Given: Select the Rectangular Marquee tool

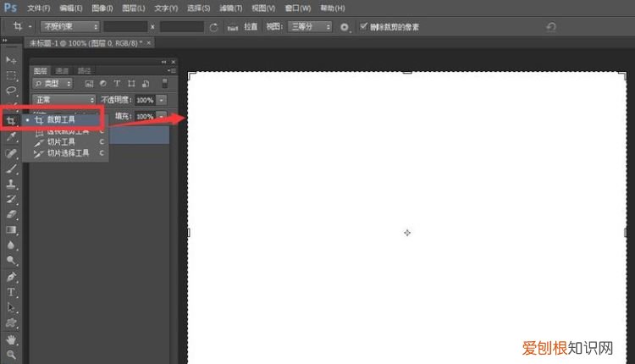Looking at the screenshot, I should (x=11, y=75).
